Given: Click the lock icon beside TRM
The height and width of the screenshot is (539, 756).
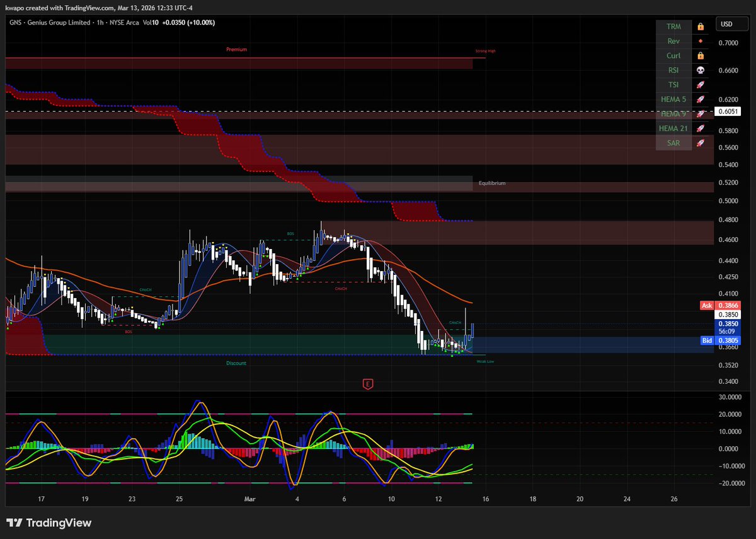Looking at the screenshot, I should (x=699, y=26).
